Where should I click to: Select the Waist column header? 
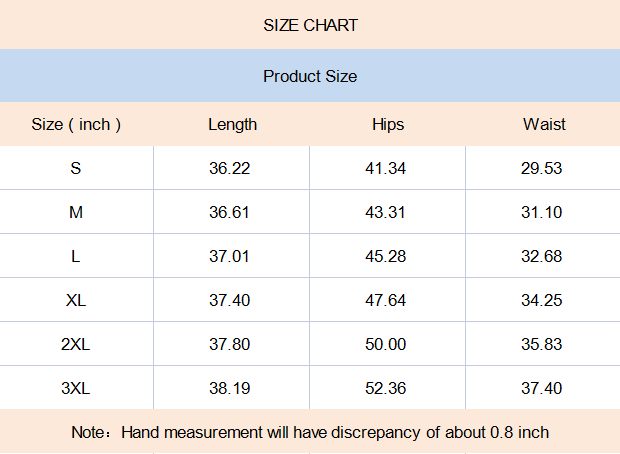click(544, 124)
